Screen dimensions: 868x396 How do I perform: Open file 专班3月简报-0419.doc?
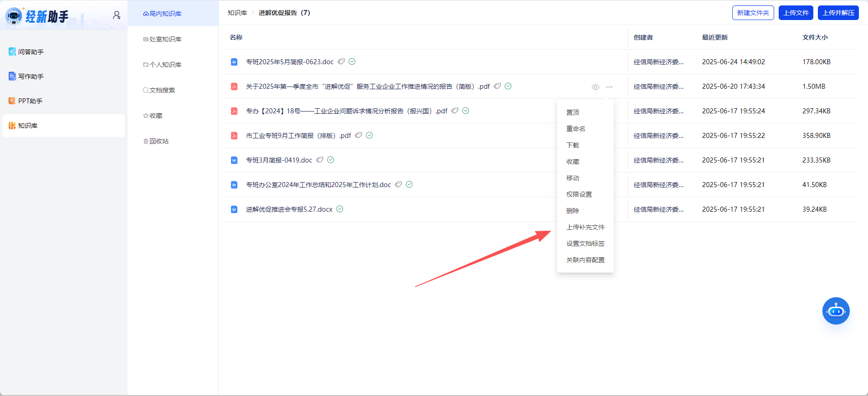click(x=279, y=160)
